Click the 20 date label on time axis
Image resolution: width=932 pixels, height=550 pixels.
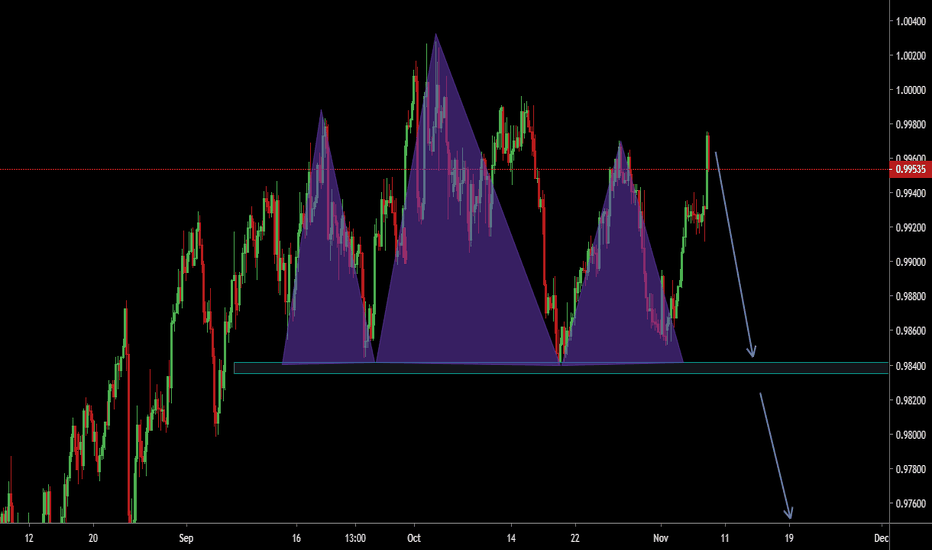coord(93,538)
